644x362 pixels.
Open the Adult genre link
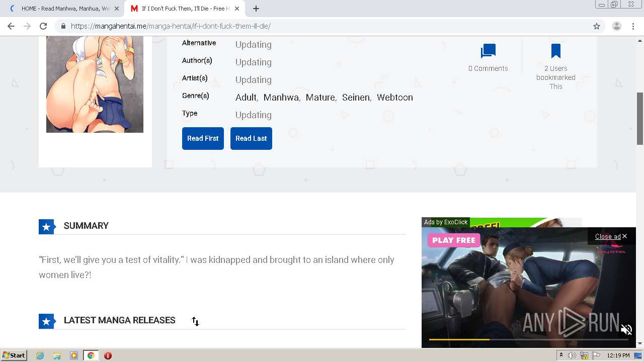click(246, 98)
